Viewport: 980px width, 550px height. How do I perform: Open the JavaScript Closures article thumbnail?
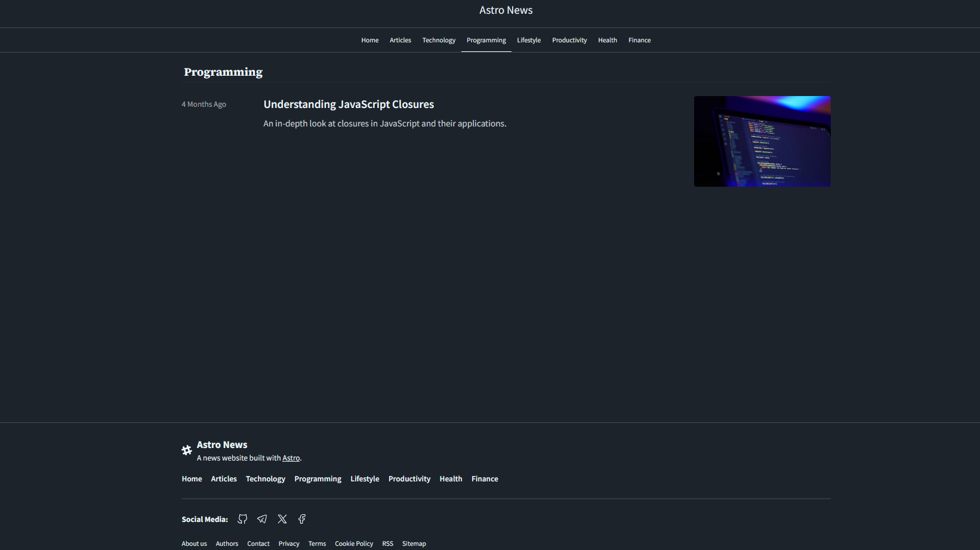tap(762, 141)
